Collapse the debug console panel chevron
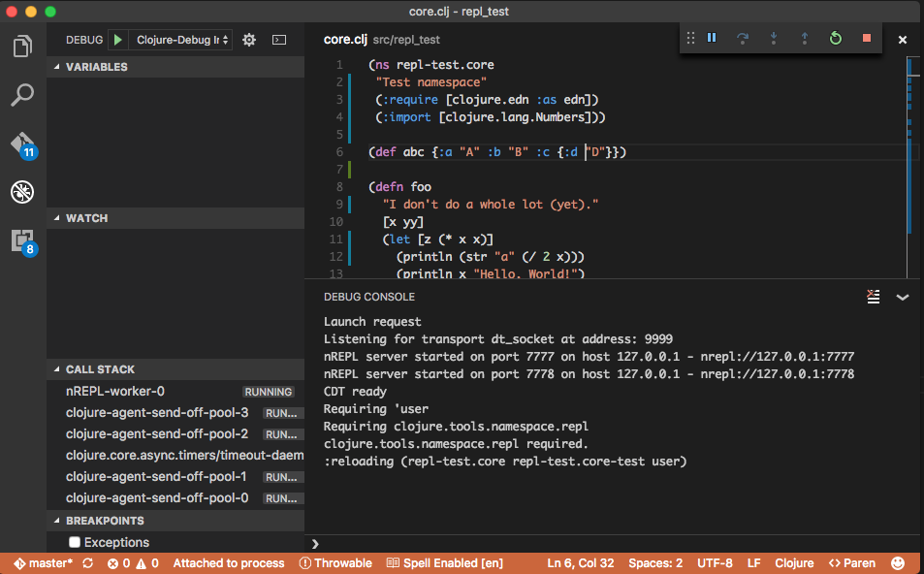Image resolution: width=924 pixels, height=574 pixels. tap(903, 297)
